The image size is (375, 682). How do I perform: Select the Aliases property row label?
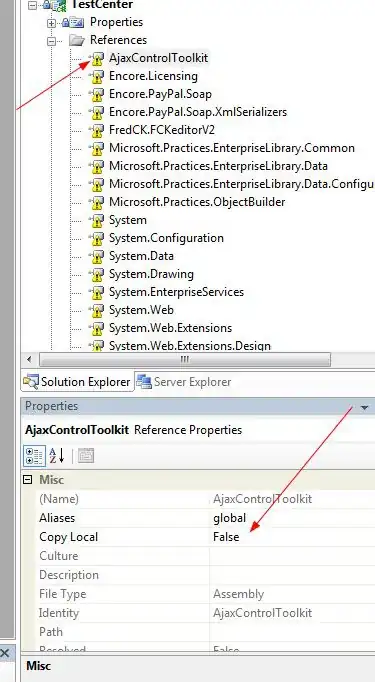click(x=57, y=518)
